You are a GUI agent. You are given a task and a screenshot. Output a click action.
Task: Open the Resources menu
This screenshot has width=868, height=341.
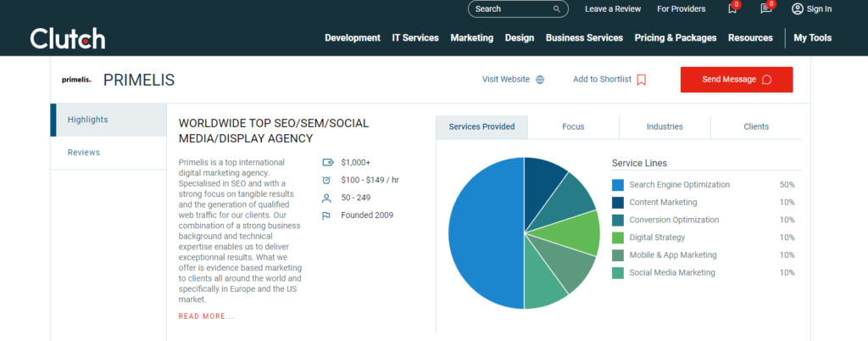pos(750,38)
